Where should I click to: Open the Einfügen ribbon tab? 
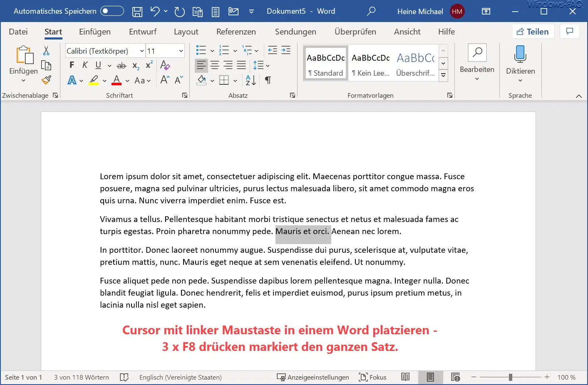click(x=95, y=32)
